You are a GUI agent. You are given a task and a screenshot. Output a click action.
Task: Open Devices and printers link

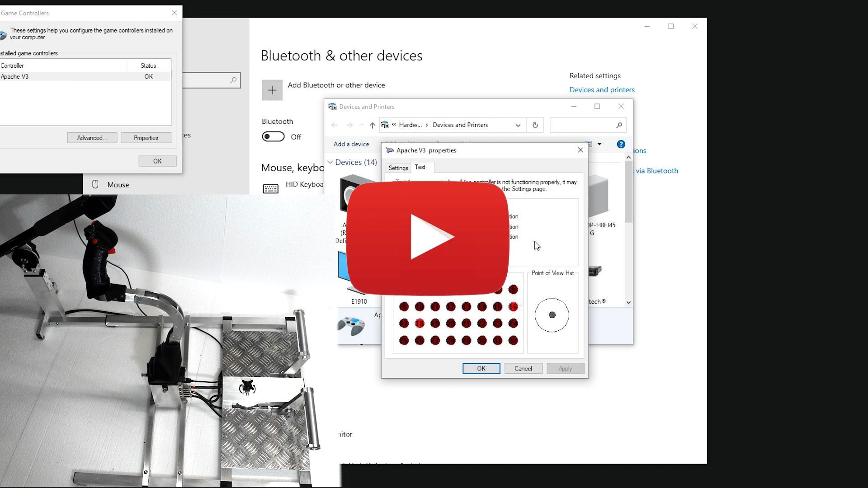pos(602,89)
